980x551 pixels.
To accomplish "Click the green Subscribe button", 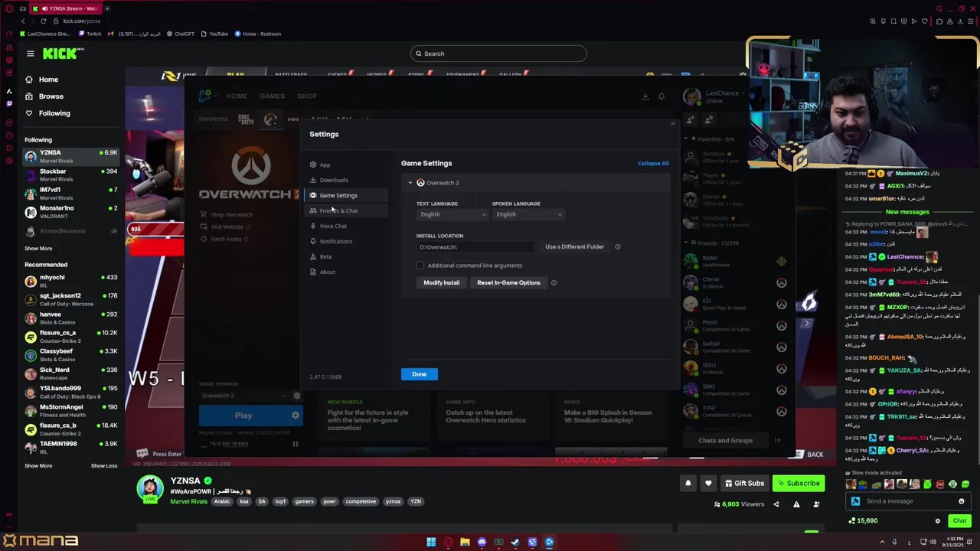I will (799, 483).
